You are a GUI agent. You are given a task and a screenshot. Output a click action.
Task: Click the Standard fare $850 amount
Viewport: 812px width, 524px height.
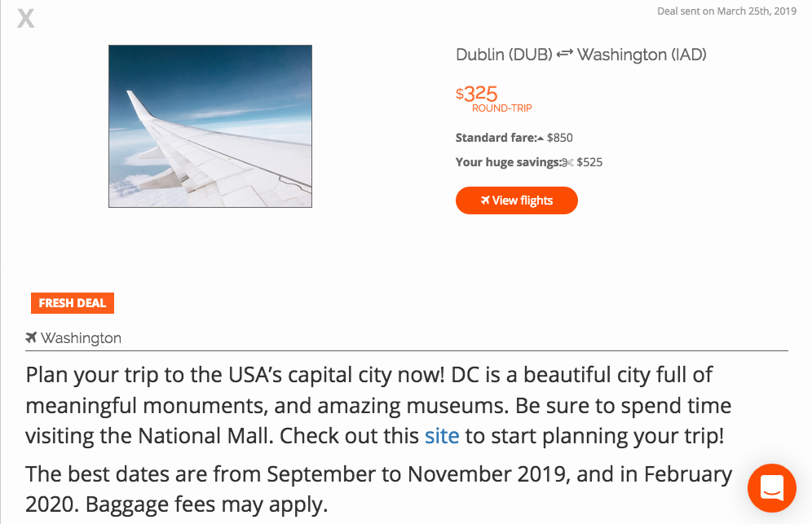tap(560, 138)
